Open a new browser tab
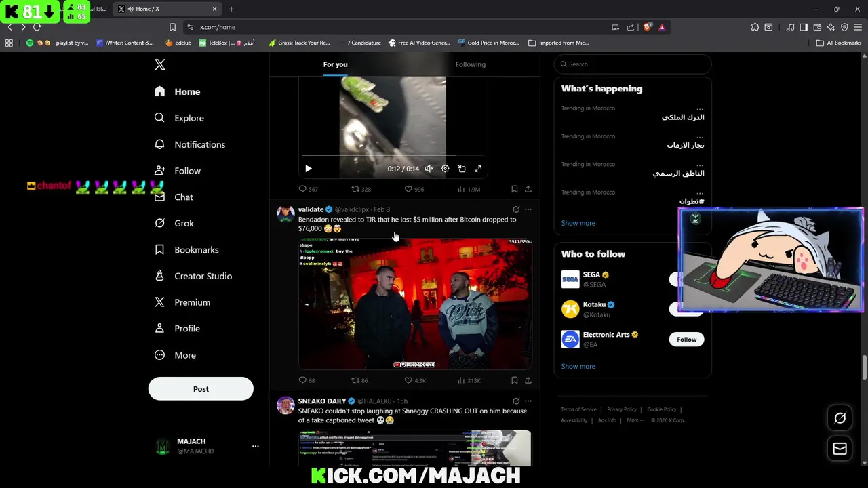This screenshot has width=868, height=488. [231, 9]
